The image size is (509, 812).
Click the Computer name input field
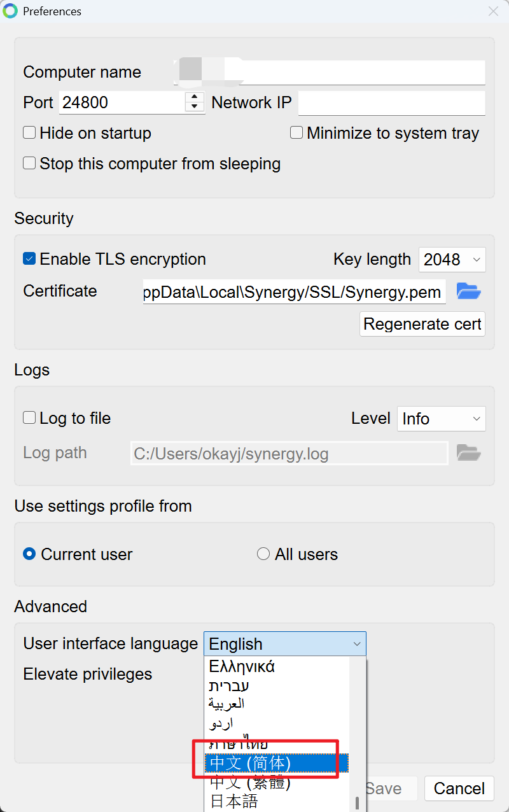coord(330,72)
